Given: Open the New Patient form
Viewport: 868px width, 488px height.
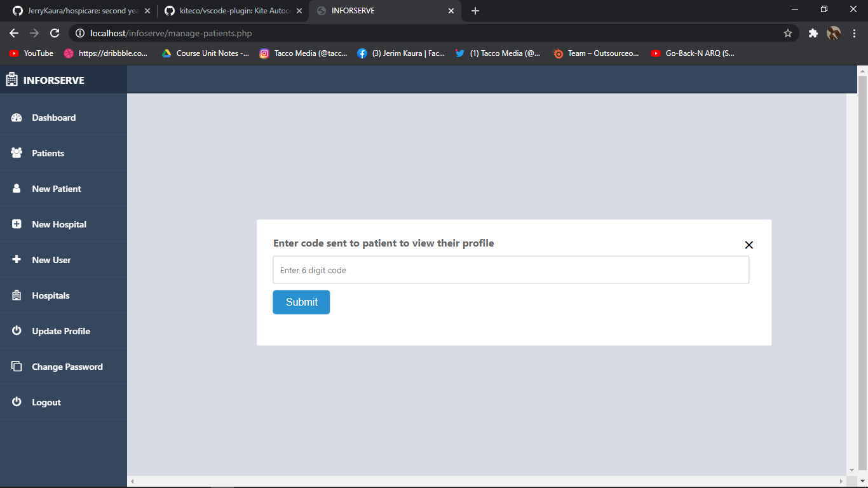Looking at the screenshot, I should (57, 189).
